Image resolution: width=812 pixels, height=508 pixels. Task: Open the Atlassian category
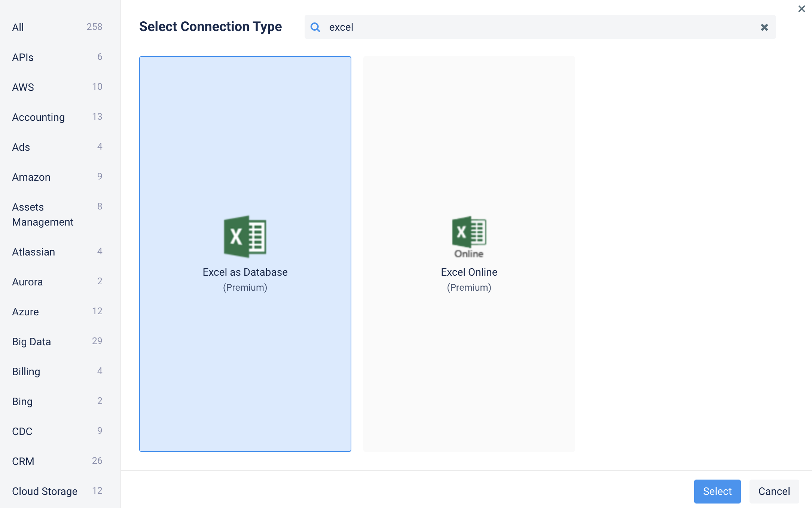(x=57, y=252)
